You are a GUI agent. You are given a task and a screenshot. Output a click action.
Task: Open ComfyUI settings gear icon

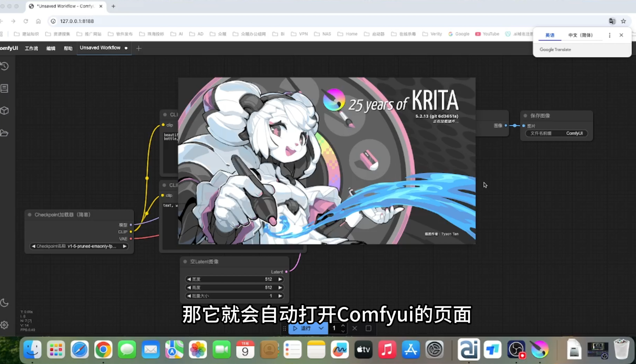[x=5, y=325]
